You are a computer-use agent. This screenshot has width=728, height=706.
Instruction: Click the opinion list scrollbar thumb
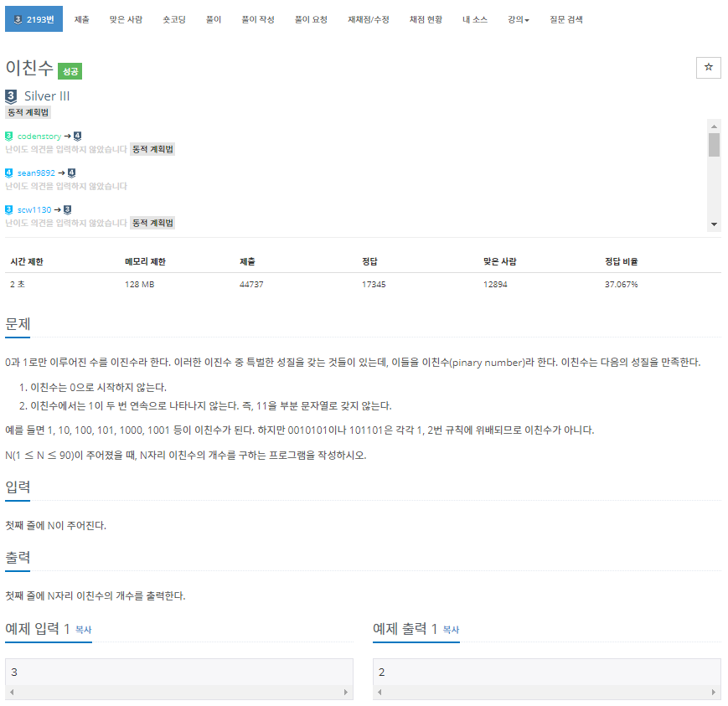click(714, 145)
